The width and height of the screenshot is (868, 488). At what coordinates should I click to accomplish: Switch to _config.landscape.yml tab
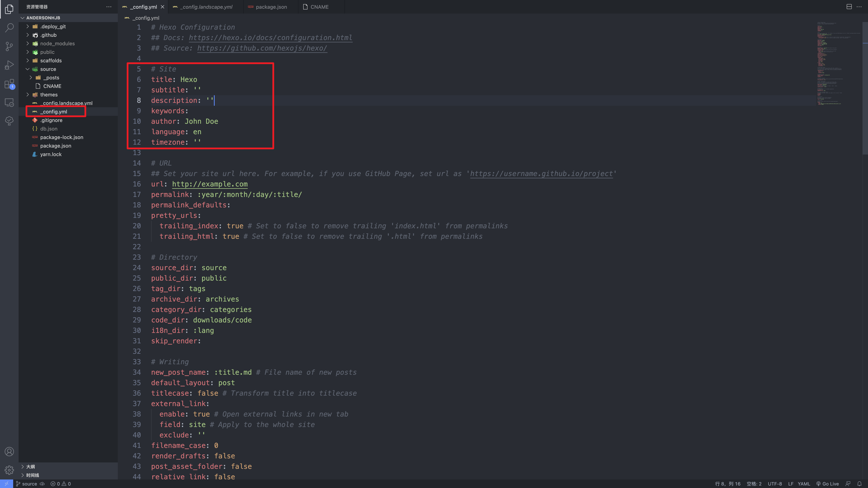(x=206, y=7)
